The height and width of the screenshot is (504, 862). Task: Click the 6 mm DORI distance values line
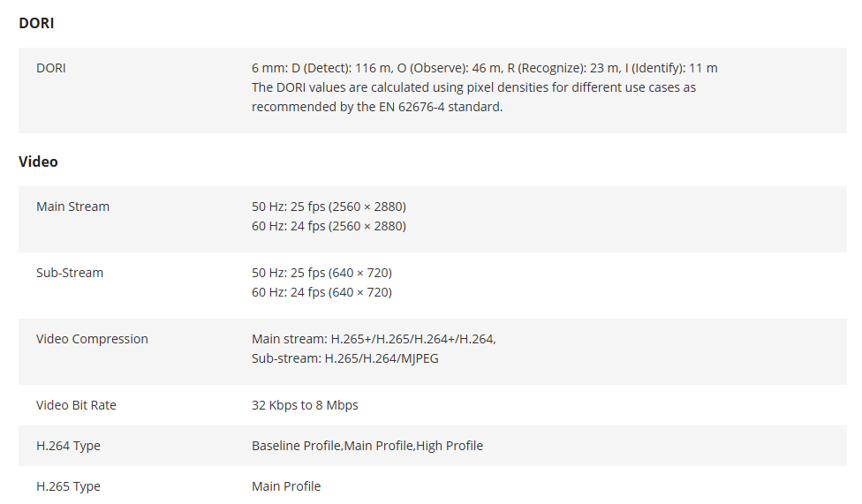484,68
